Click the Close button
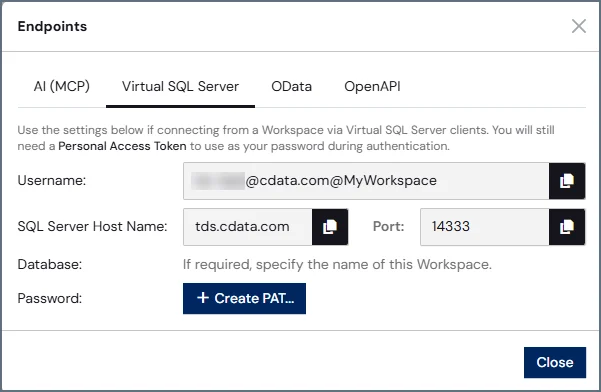 point(555,362)
